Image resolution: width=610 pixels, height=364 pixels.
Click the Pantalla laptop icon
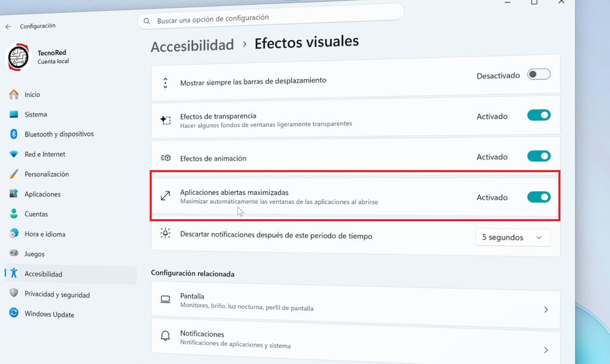(x=166, y=299)
